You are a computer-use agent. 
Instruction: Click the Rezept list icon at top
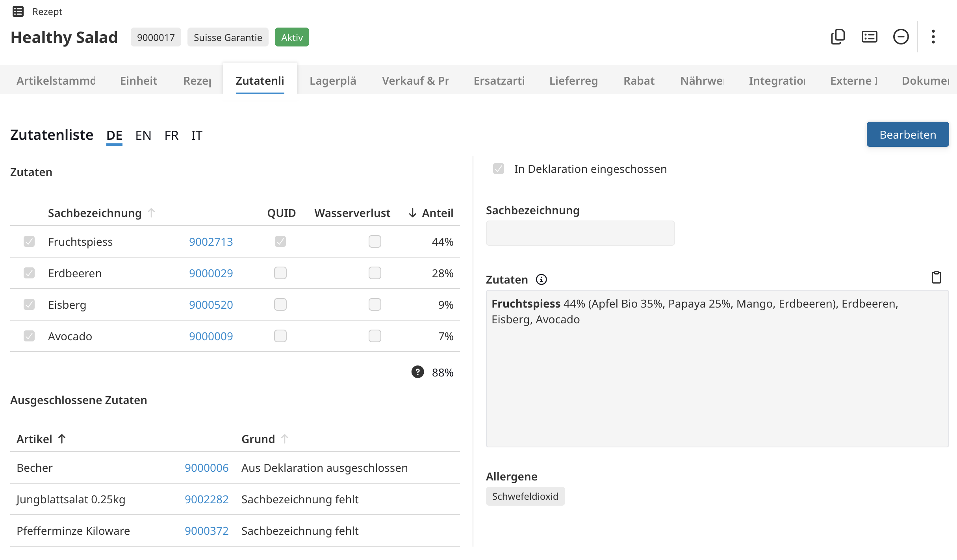(18, 11)
